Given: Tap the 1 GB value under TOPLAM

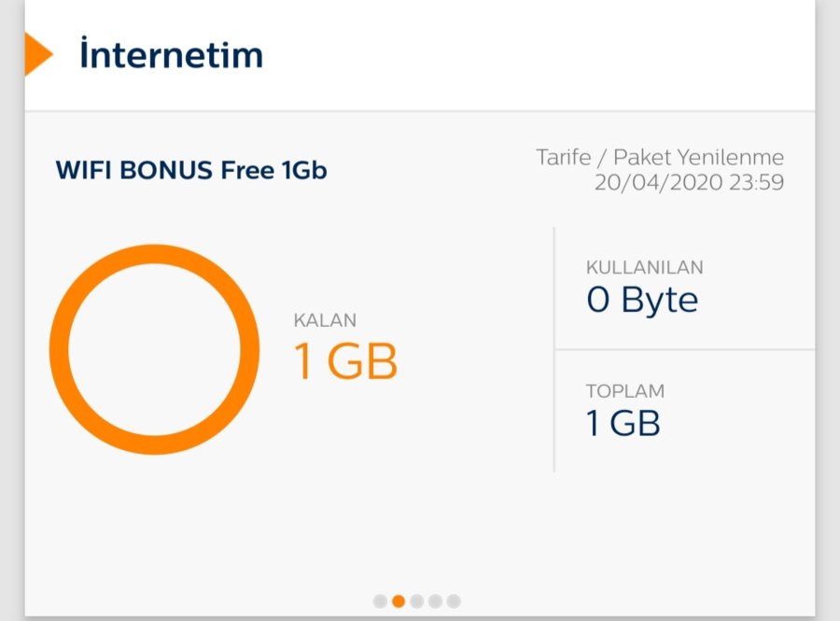Looking at the screenshot, I should (623, 424).
